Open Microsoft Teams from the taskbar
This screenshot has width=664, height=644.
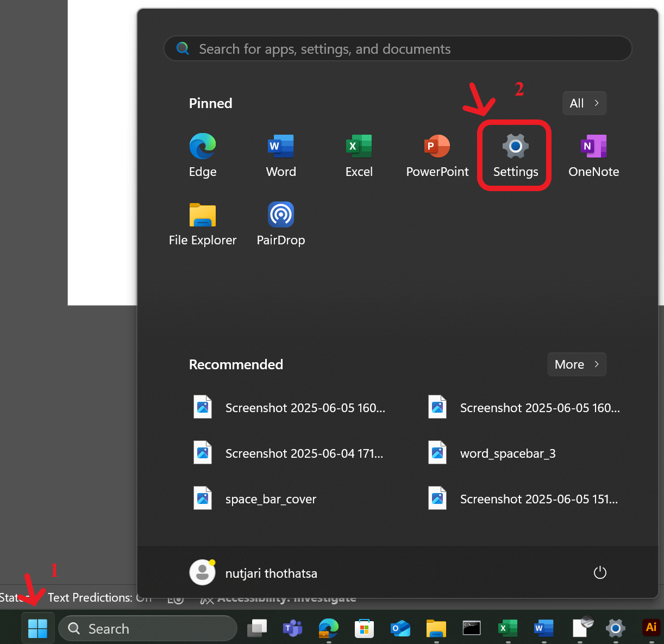[x=293, y=629]
